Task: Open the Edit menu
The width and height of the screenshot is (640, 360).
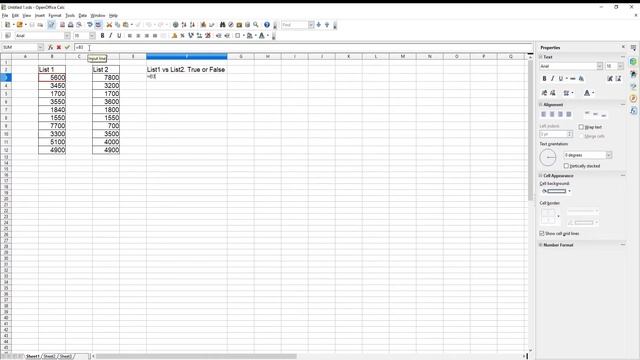Action: (16, 16)
